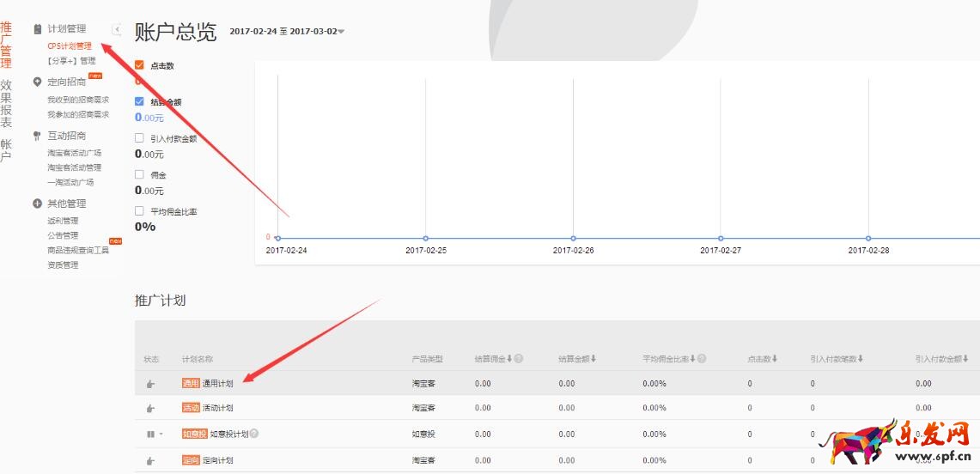Open the 通用计划 plan link
This screenshot has width=980, height=474.
[x=217, y=384]
